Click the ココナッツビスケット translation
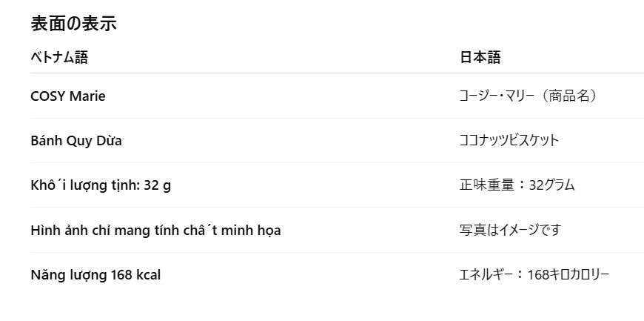The height and width of the screenshot is (321, 644). pyautogui.click(x=509, y=140)
